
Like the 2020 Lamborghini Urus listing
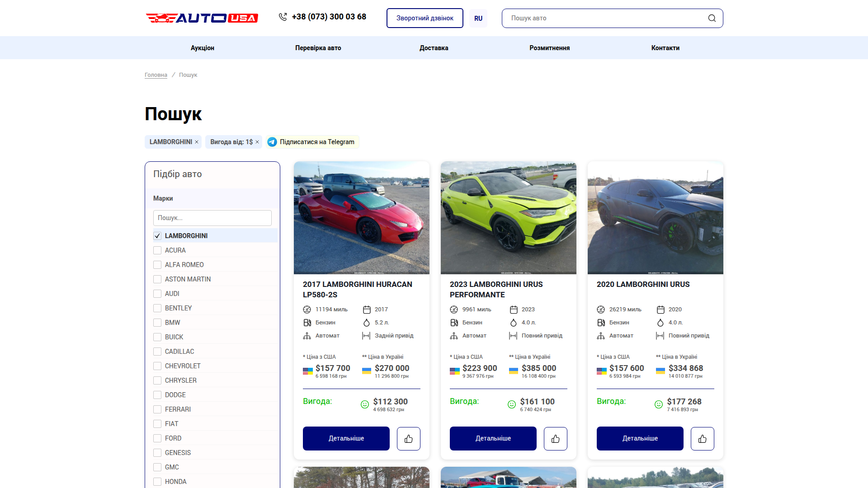[x=703, y=439]
